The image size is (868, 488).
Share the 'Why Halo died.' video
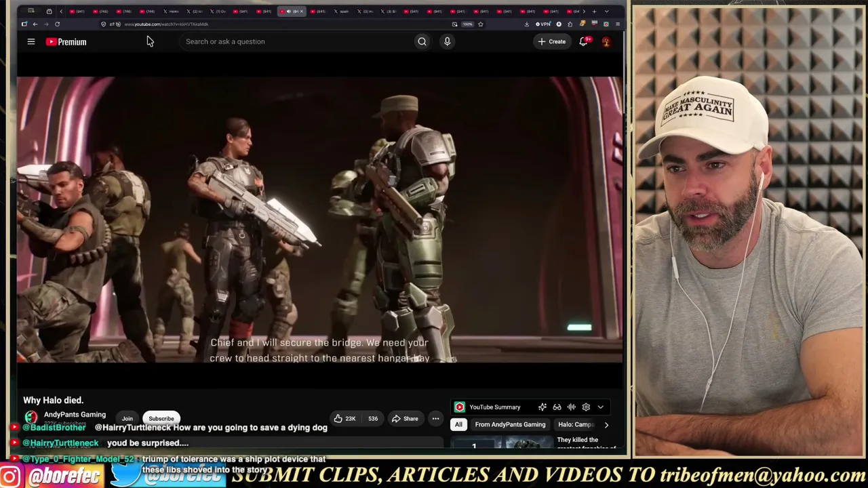(405, 419)
